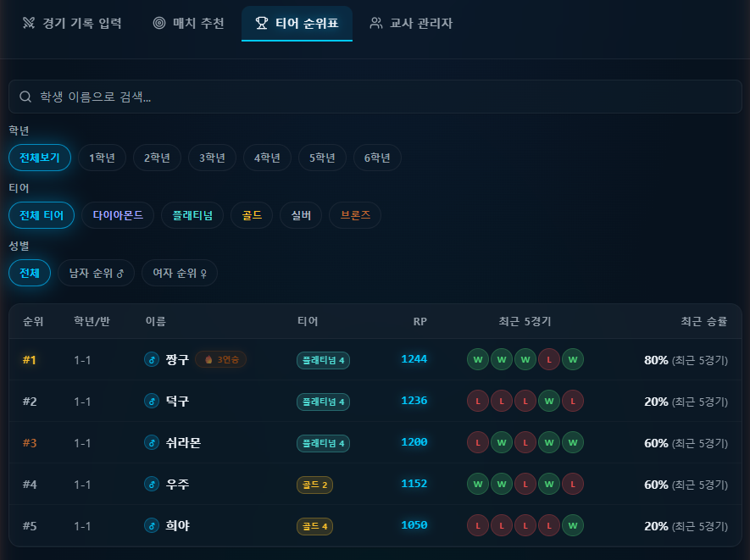
Task: Click the RP value 1200
Action: 414,442
